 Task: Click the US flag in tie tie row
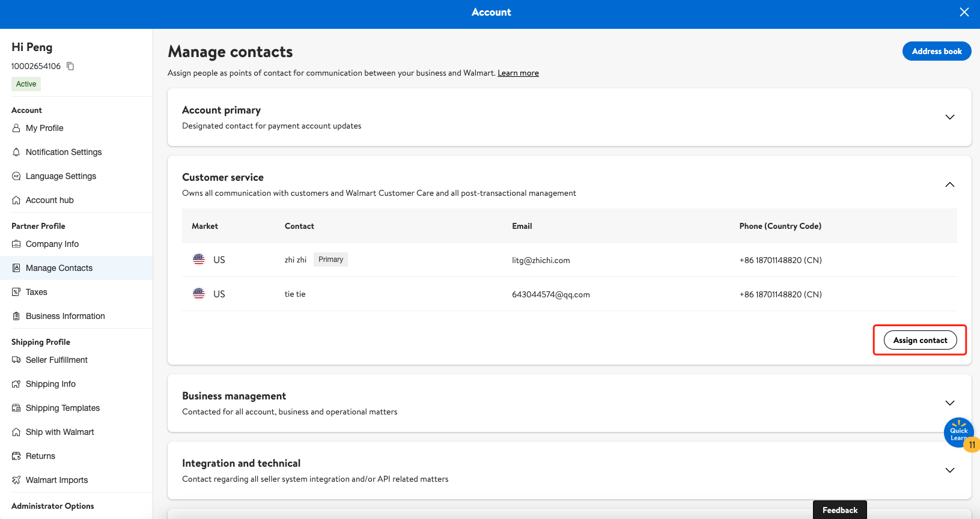click(199, 294)
